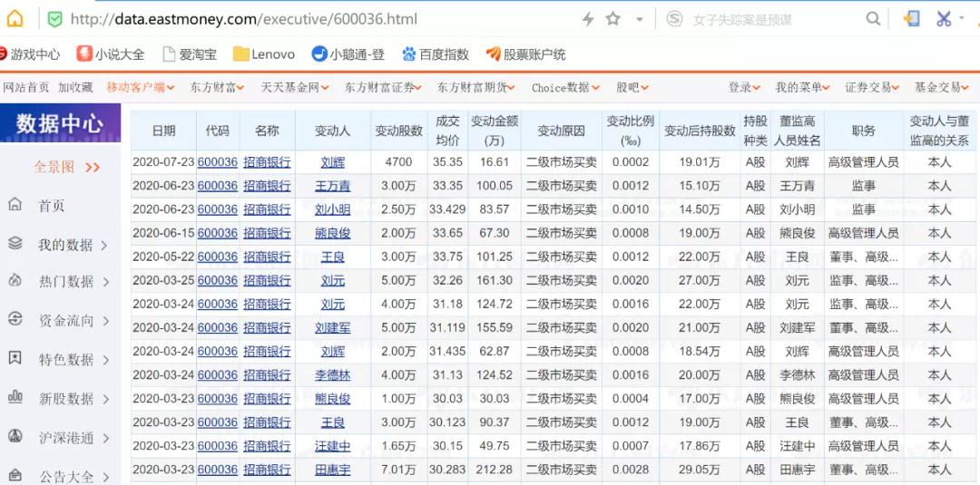Open 小鹅通-登 bookmark
The image size is (980, 485).
coord(348,54)
